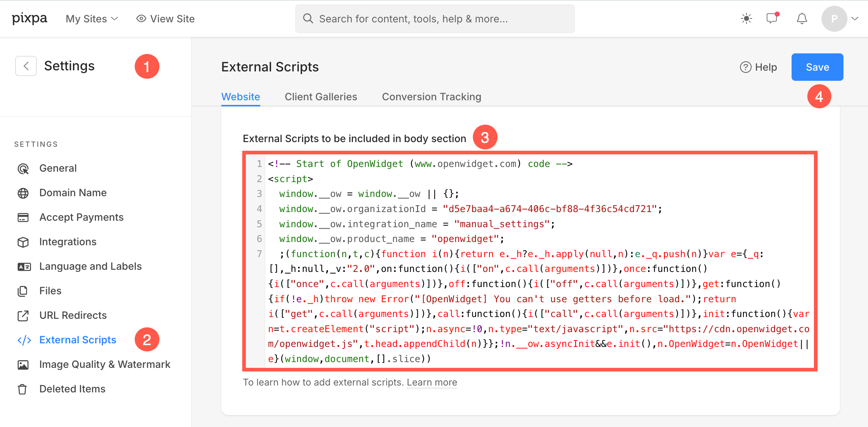Click the URL Redirects icon
The width and height of the screenshot is (868, 427).
(23, 316)
